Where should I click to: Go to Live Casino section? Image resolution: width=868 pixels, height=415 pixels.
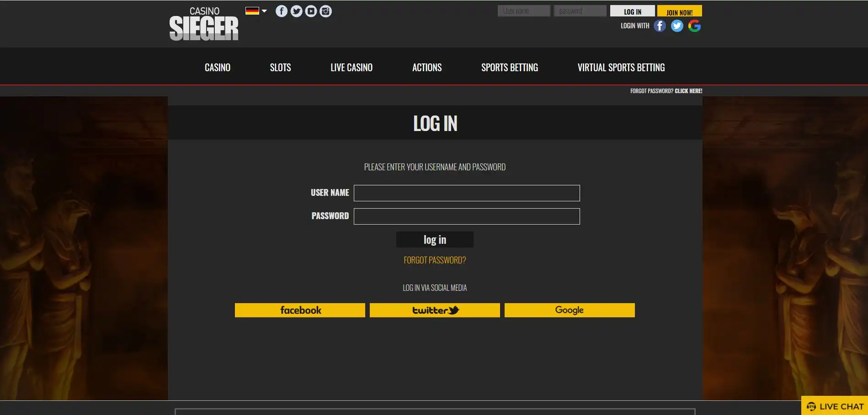coord(351,68)
